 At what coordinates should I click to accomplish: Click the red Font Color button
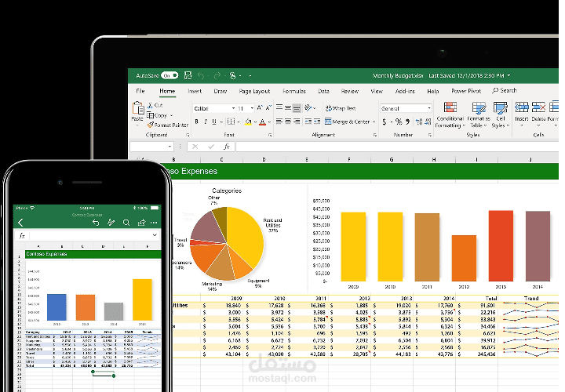(263, 122)
